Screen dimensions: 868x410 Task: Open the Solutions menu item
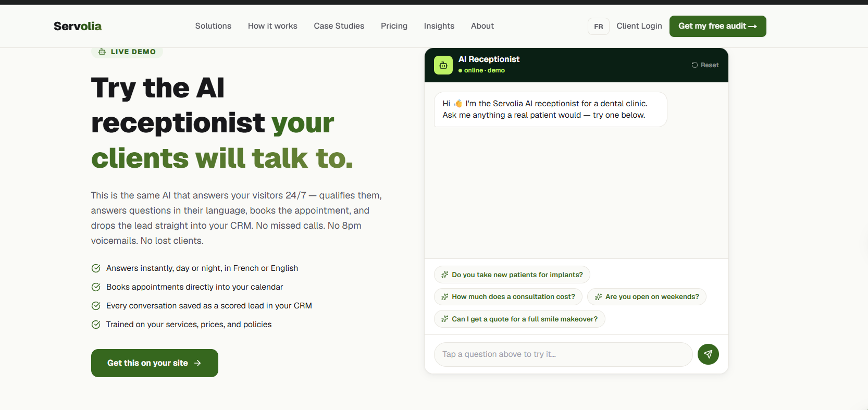213,26
